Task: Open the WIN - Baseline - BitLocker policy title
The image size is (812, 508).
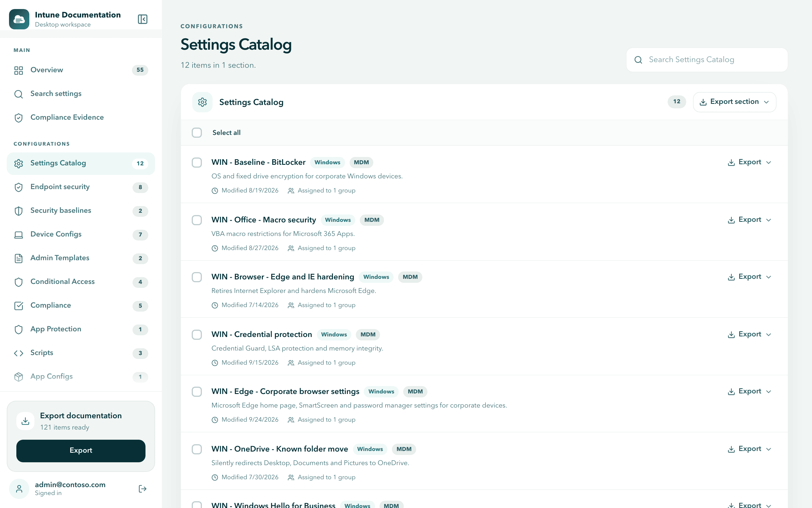Action: [258, 162]
